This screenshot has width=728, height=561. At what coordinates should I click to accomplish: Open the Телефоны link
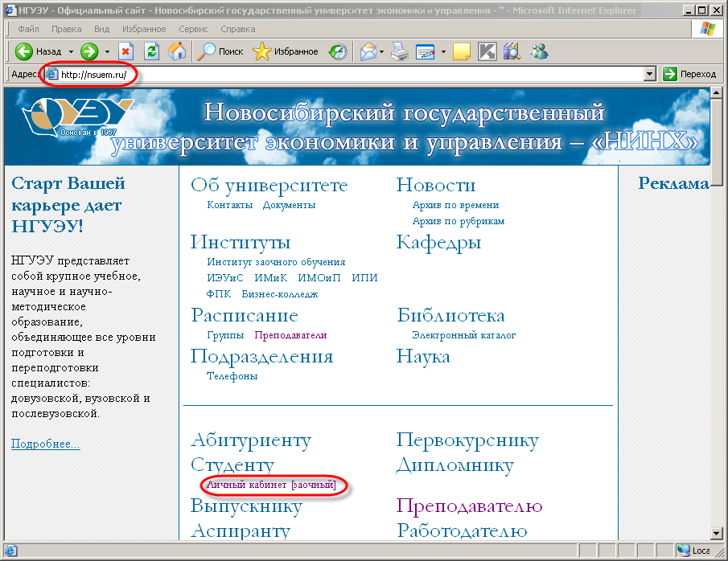pyautogui.click(x=232, y=376)
